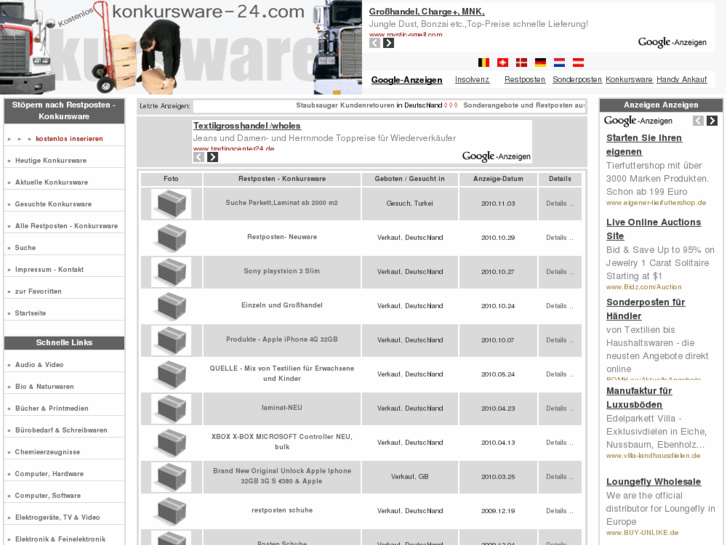727x545 pixels.
Task: Open Live Online Auctions Site ad
Action: pyautogui.click(x=653, y=229)
